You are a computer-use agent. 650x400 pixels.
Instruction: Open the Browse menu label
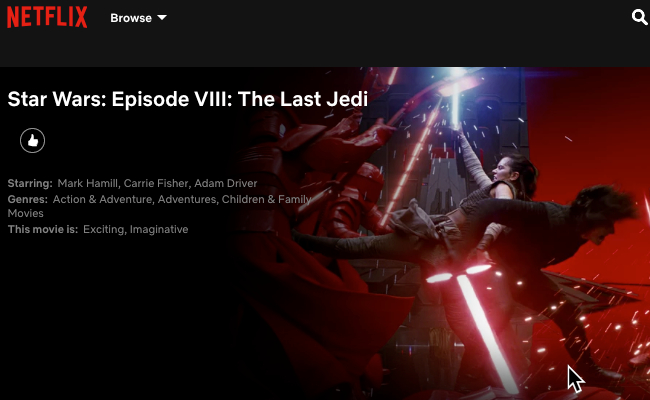tap(131, 18)
